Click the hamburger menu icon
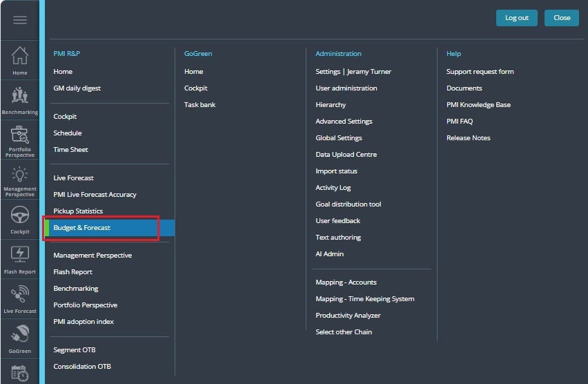 [20, 20]
